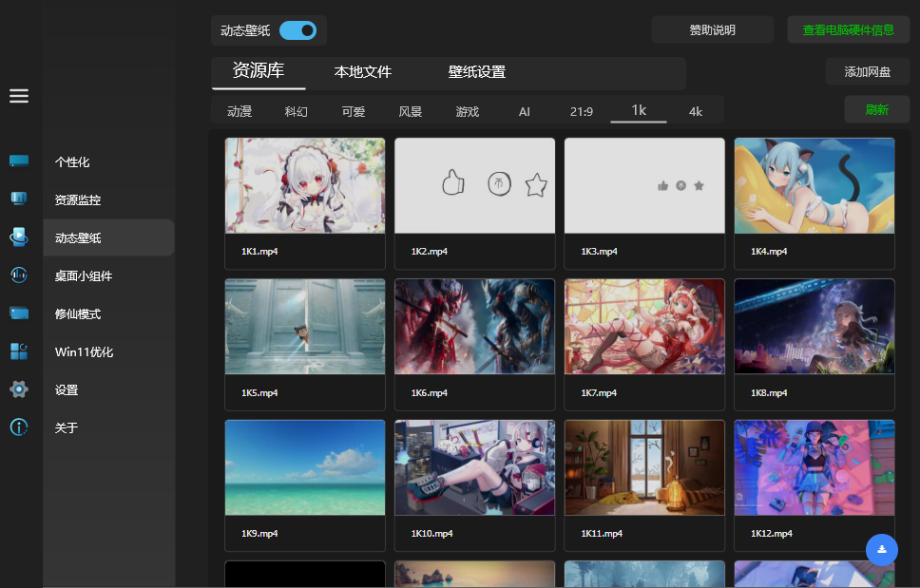The width and height of the screenshot is (920, 588).
Task: Select the 1K10.mp4 wallpaper thumbnail
Action: [474, 467]
